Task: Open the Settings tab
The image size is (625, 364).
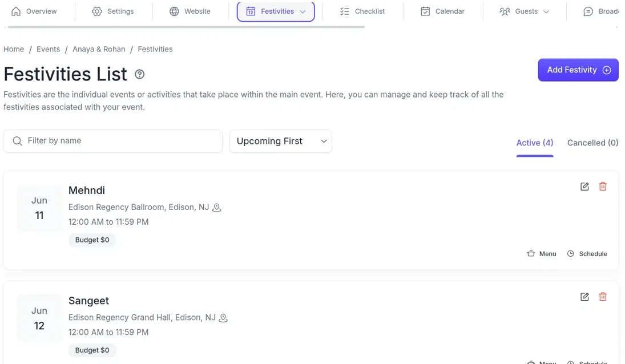Action: coord(113,11)
